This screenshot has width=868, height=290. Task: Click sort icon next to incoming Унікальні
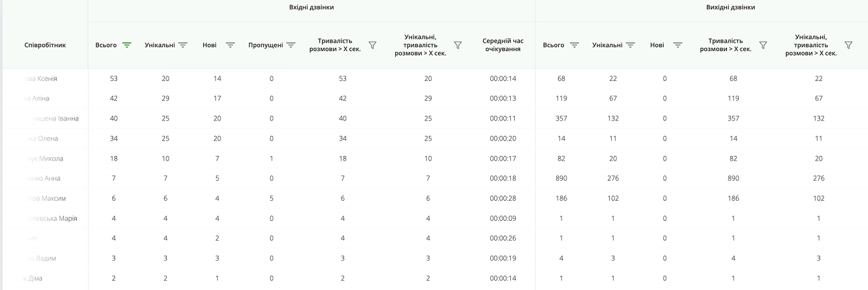[x=183, y=45]
